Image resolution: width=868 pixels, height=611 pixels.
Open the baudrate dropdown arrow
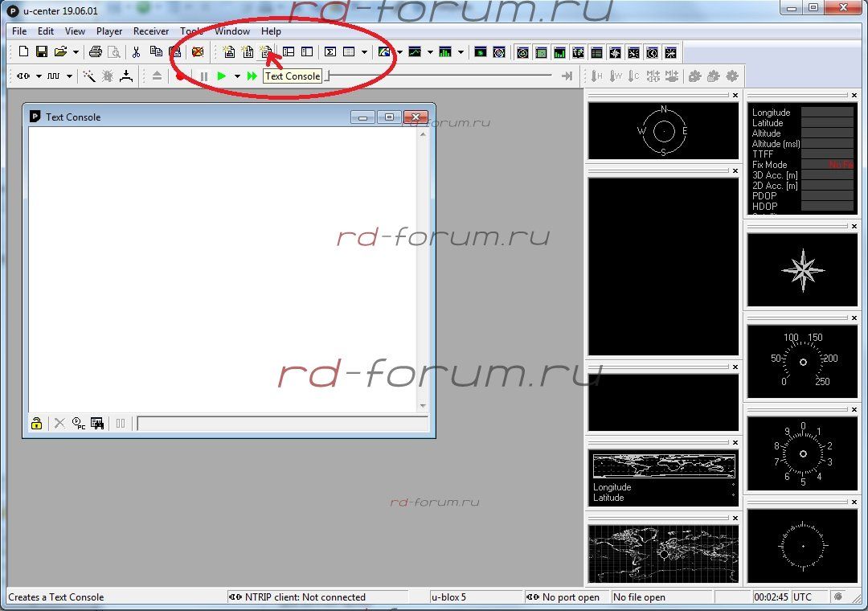[69, 76]
